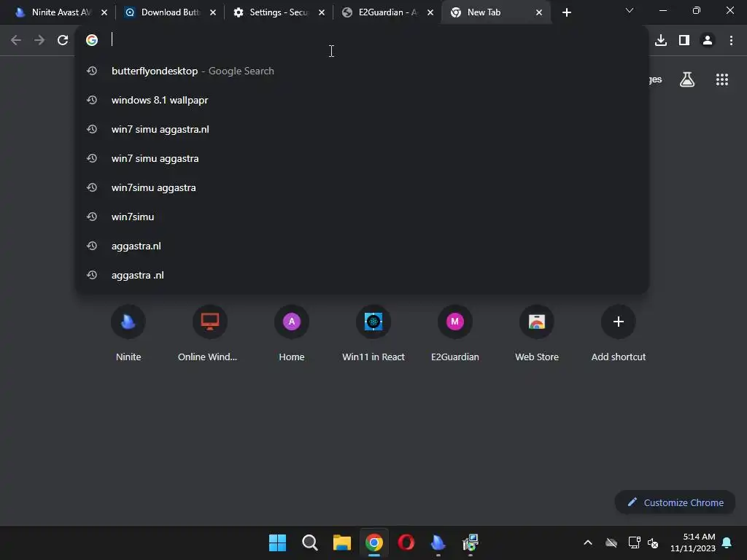Click the network tray icon
Viewport: 747px width, 560px height.
coord(634,542)
